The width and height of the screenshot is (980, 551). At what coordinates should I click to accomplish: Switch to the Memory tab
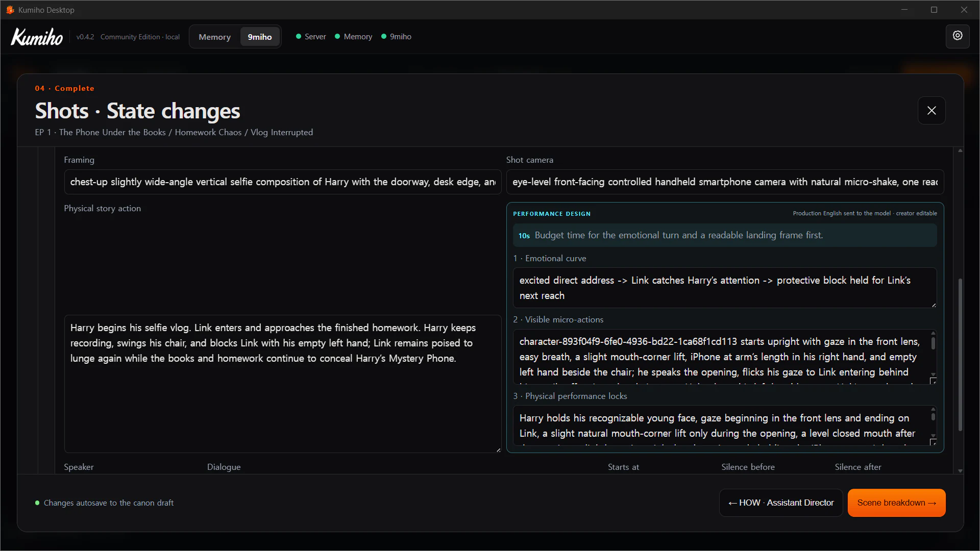pyautogui.click(x=214, y=37)
